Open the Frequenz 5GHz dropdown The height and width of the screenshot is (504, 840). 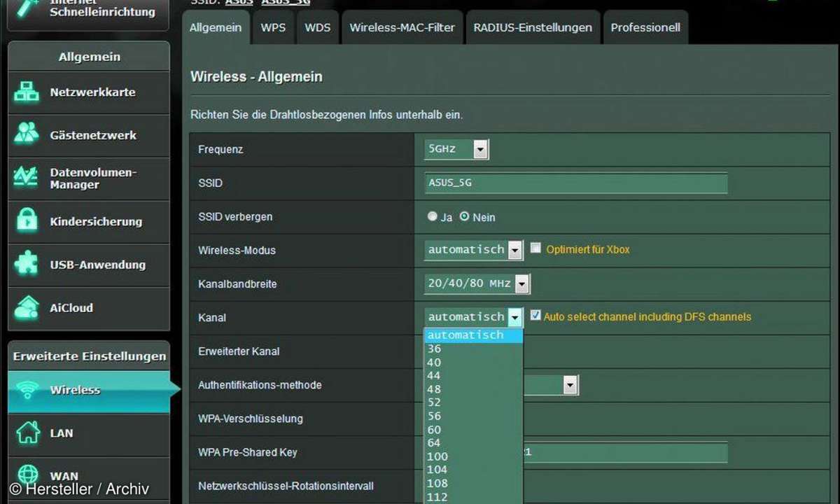click(x=456, y=149)
